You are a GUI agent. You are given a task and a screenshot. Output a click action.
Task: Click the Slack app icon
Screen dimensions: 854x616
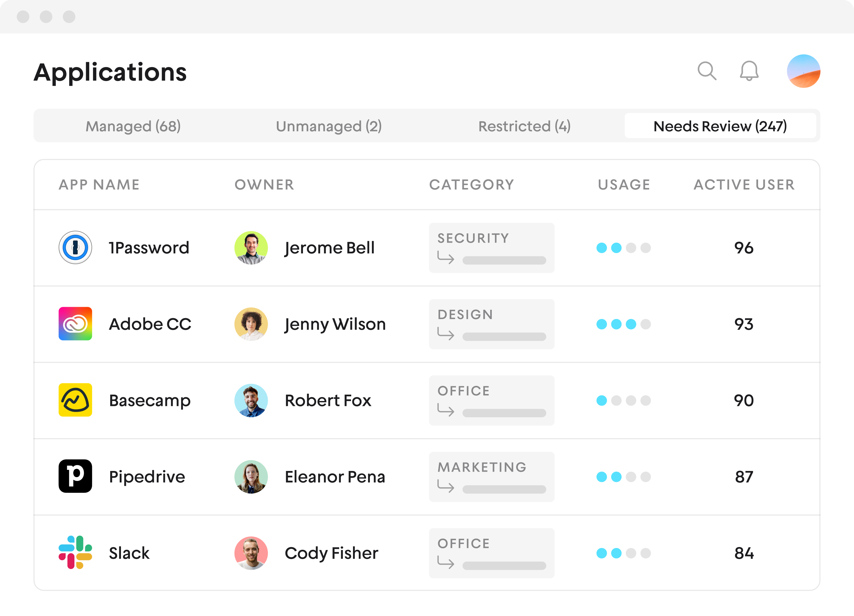click(75, 552)
